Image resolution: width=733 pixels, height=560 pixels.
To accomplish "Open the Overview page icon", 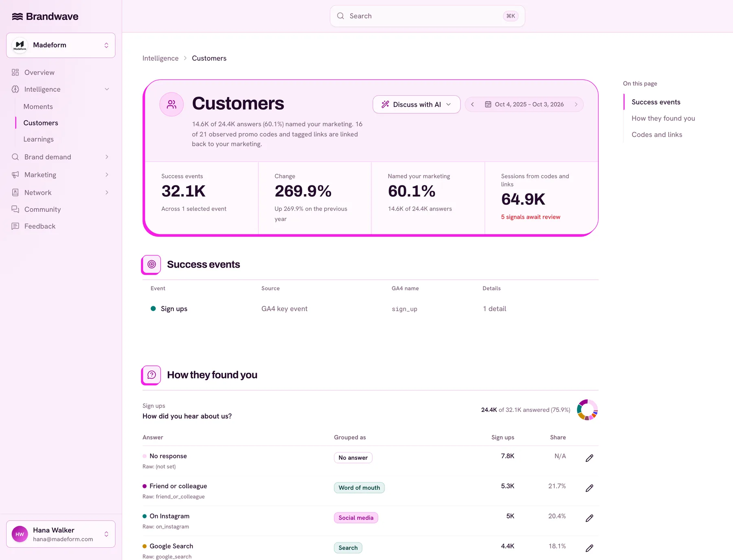I will point(15,72).
